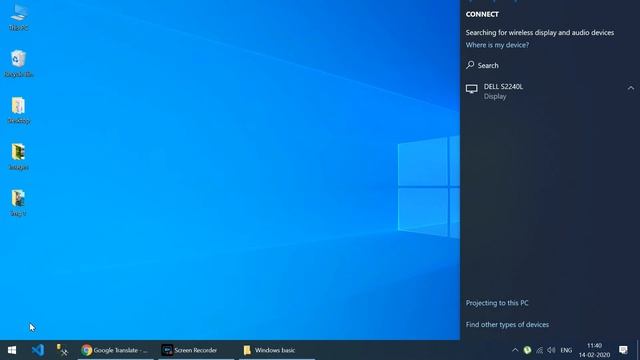The height and width of the screenshot is (360, 640).
Task: Select the Images folder icon on the desktop
Action: pos(19,156)
